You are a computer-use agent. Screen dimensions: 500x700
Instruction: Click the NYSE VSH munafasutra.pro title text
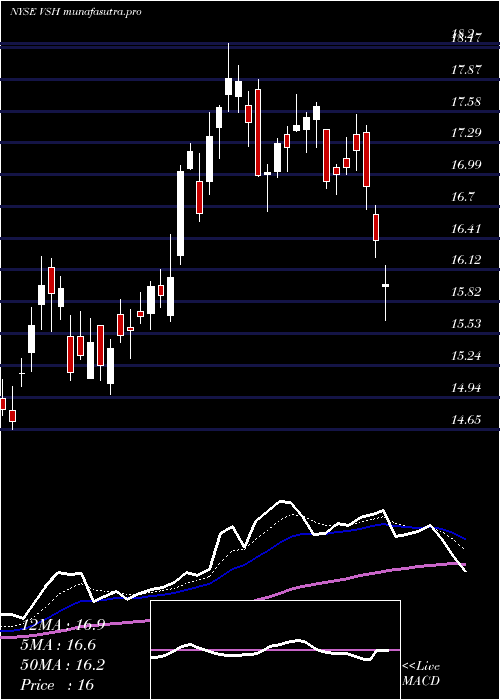click(x=75, y=12)
